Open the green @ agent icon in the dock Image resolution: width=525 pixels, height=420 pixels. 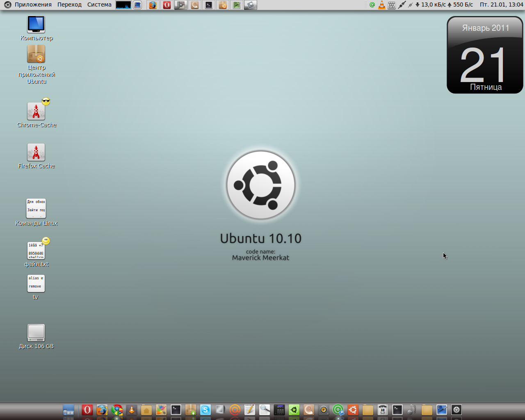click(338, 410)
